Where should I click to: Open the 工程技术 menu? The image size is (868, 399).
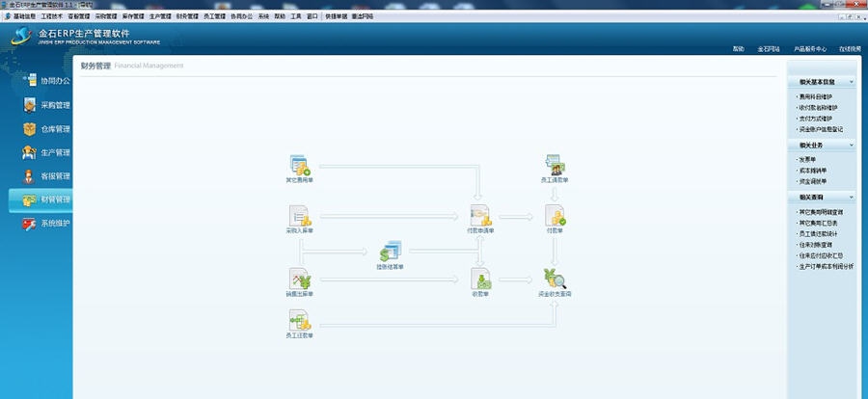click(51, 16)
